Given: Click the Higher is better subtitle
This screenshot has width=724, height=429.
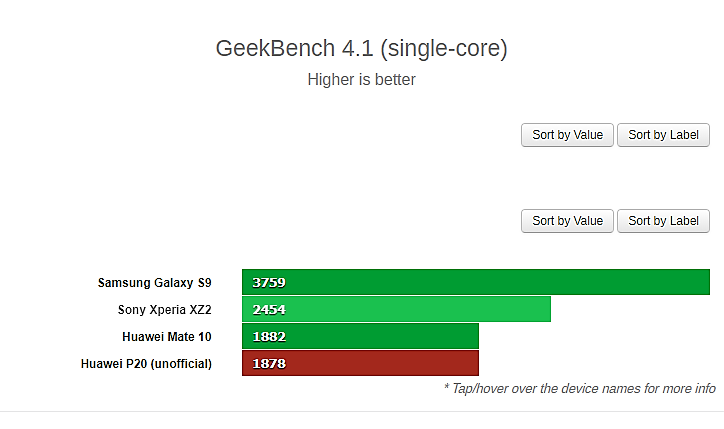Looking at the screenshot, I should pos(362,79).
